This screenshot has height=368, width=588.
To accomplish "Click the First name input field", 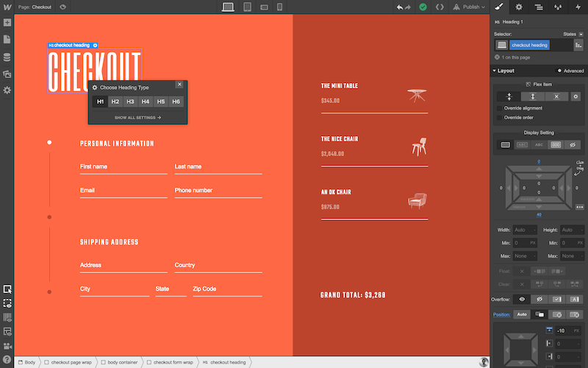I will (123, 167).
